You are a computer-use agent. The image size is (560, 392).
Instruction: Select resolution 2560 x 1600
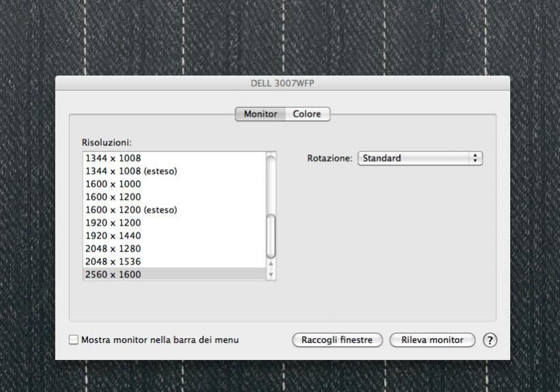pos(175,274)
